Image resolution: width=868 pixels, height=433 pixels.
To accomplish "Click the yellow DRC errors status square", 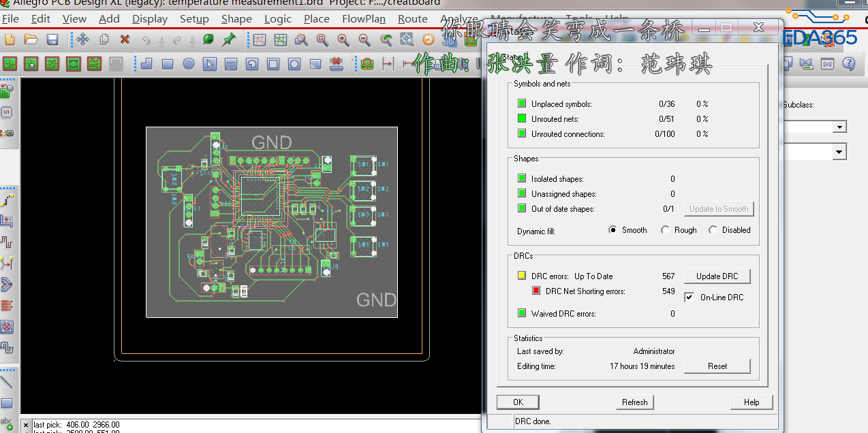I will point(522,276).
